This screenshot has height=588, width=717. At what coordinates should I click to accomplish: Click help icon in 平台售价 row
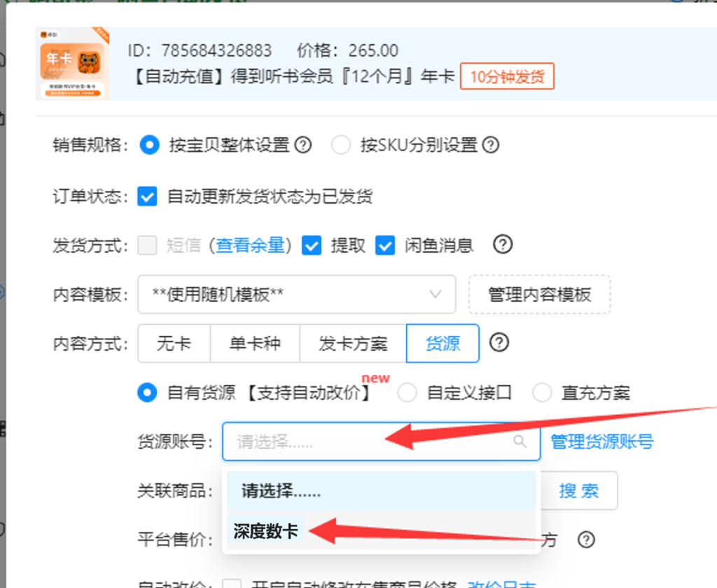586,540
